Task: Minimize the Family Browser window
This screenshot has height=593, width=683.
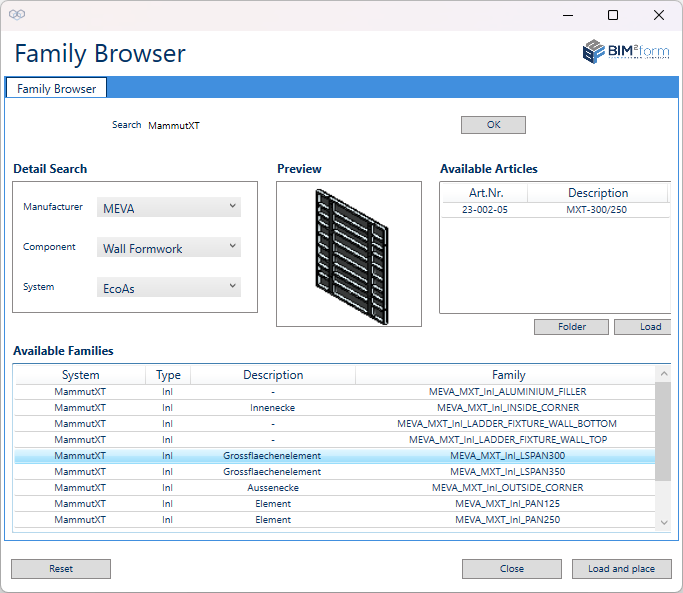Action: pos(568,15)
